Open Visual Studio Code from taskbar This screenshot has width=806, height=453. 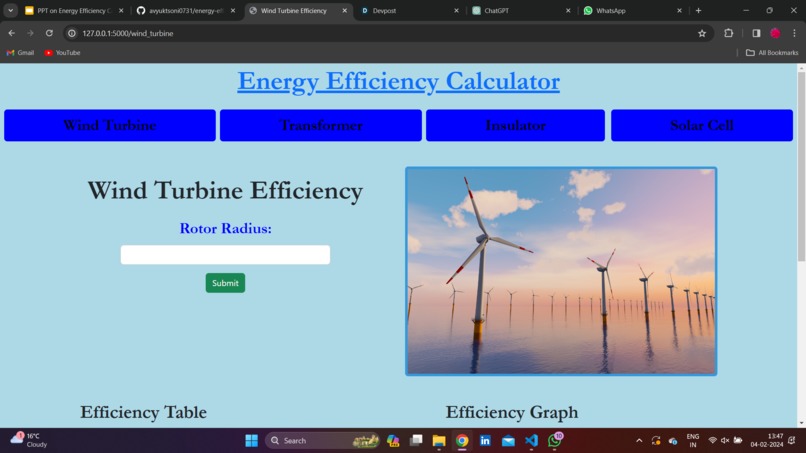pyautogui.click(x=531, y=441)
